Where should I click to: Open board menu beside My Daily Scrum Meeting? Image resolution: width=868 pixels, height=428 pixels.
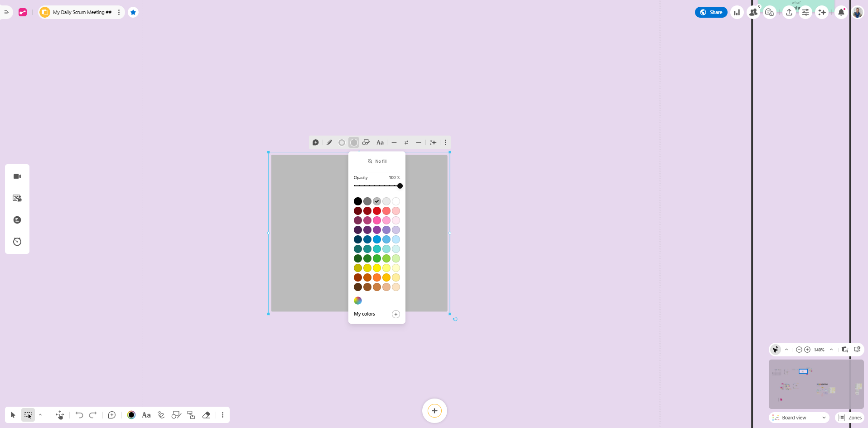[119, 12]
